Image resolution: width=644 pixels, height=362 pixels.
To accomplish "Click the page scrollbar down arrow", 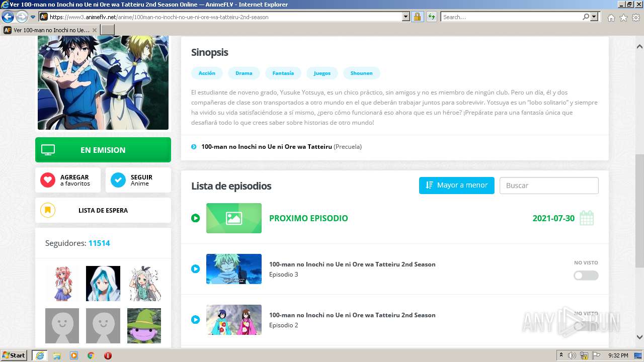I will (x=639, y=337).
